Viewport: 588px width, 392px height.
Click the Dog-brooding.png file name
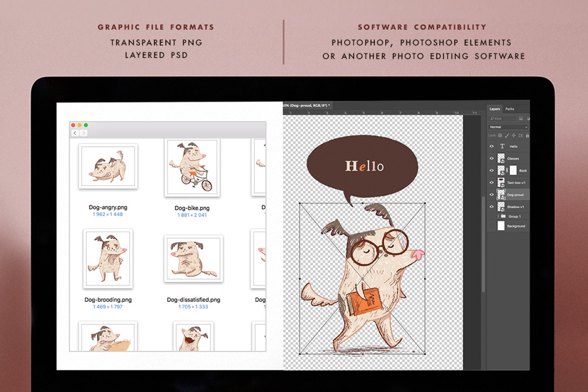(x=108, y=300)
